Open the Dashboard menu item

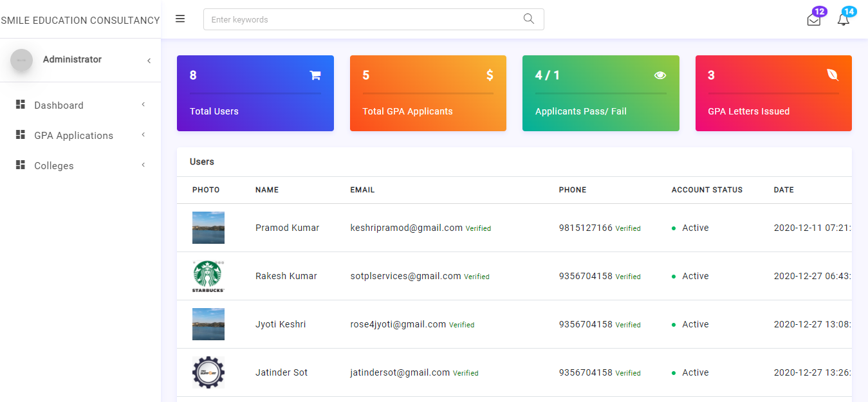click(x=80, y=105)
